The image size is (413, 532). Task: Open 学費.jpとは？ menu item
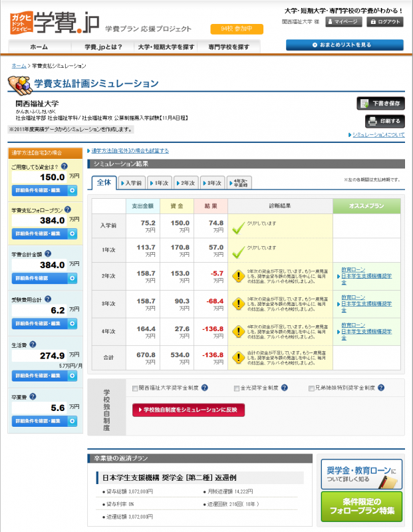pyautogui.click(x=103, y=47)
